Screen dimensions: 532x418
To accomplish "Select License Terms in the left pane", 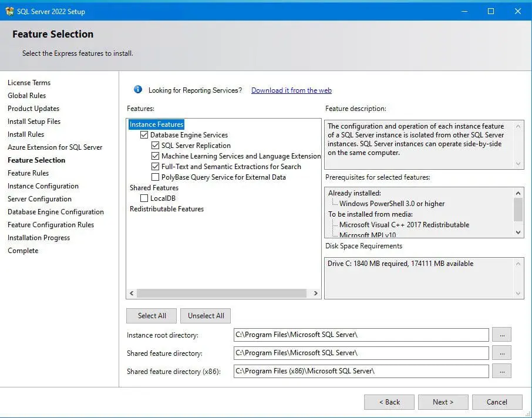I will click(x=29, y=82).
